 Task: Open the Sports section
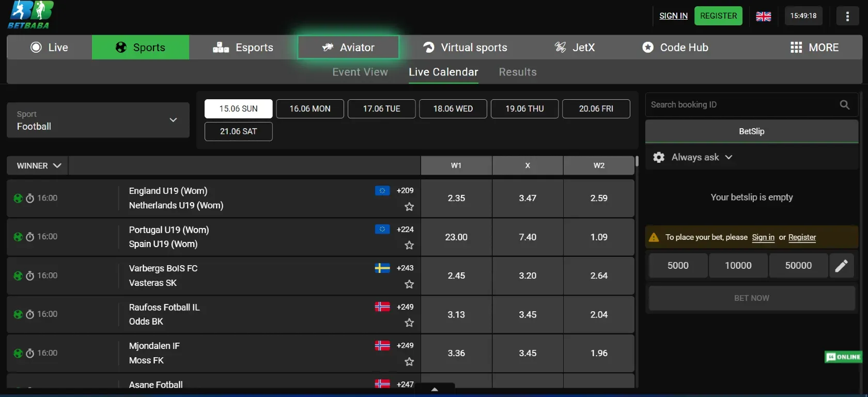[141, 48]
